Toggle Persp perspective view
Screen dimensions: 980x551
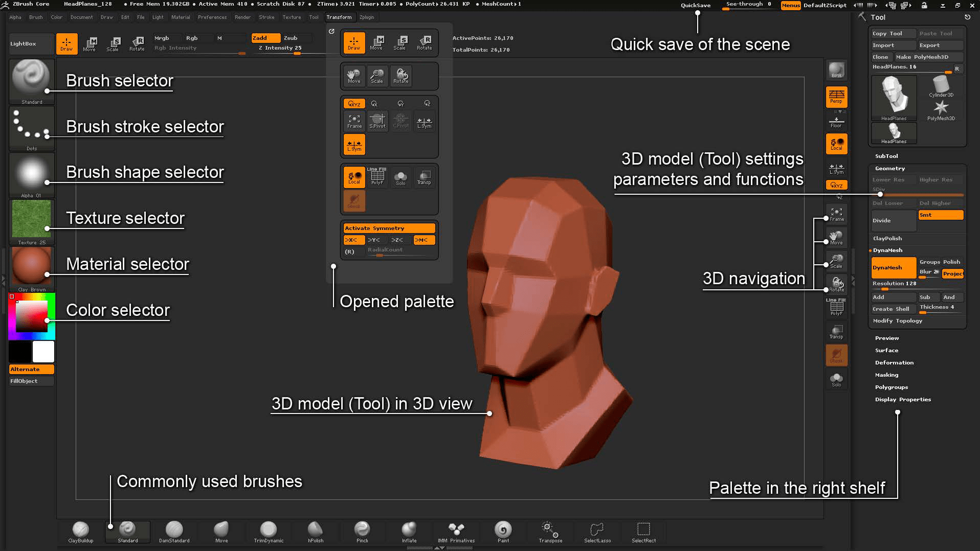[836, 97]
